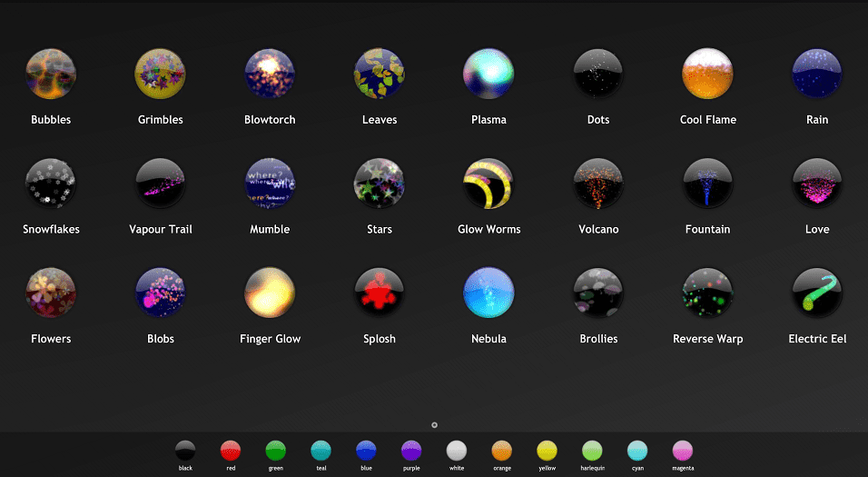This screenshot has width=868, height=477.
Task: Click the "Snowflakes" text label
Action: [x=51, y=229]
